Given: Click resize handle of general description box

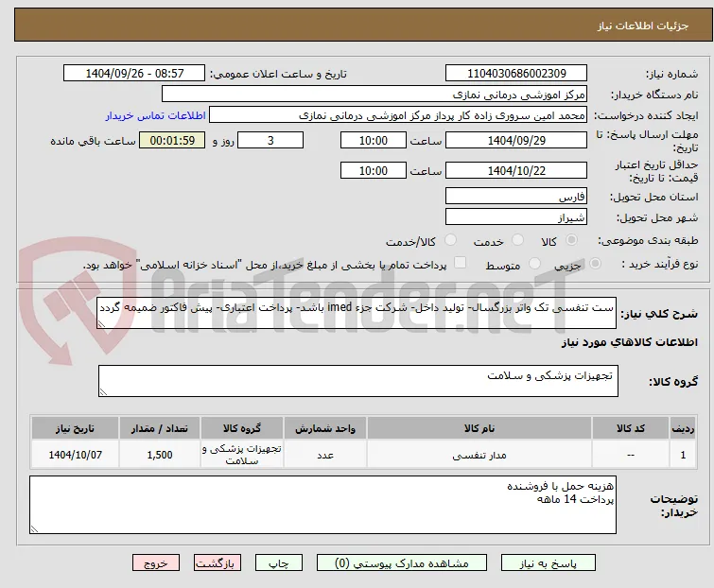Looking at the screenshot, I should point(101,323).
